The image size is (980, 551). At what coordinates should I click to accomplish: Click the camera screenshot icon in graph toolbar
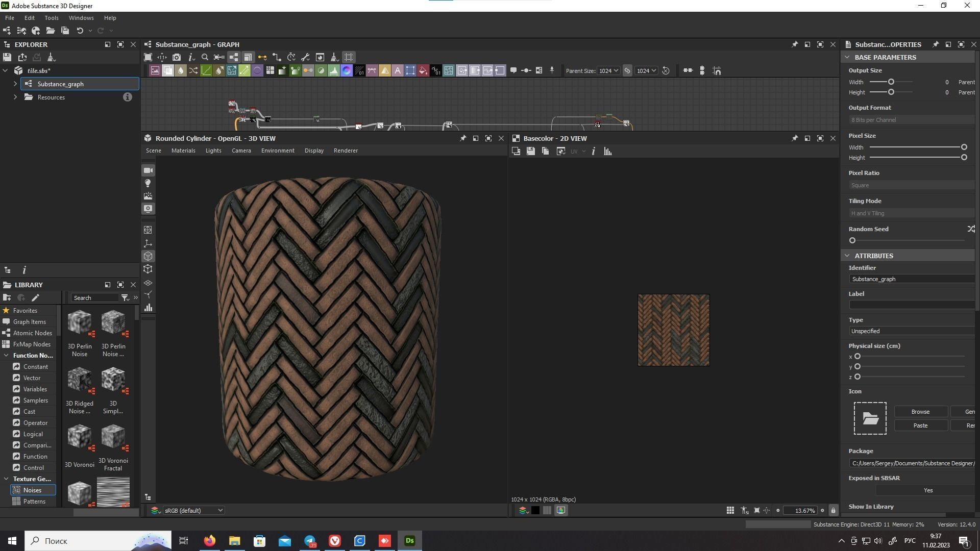[177, 57]
